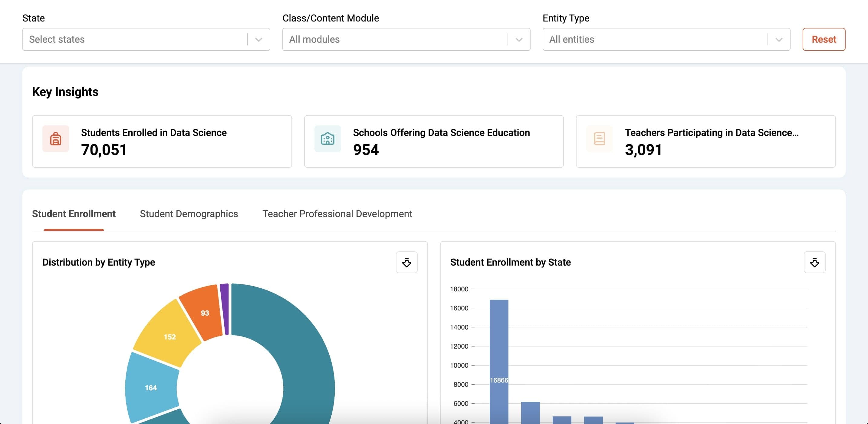The image size is (868, 424).
Task: Click the Teachers Participating document icon
Action: click(x=599, y=139)
